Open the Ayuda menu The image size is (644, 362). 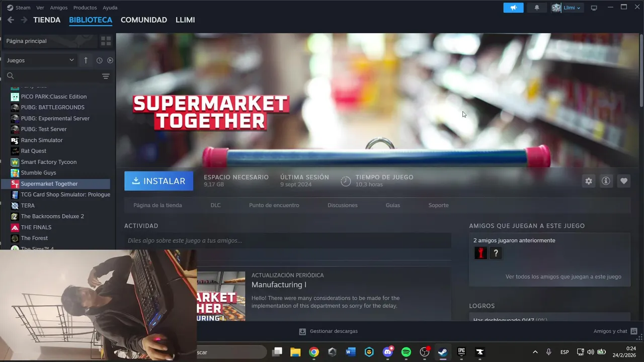click(x=110, y=8)
